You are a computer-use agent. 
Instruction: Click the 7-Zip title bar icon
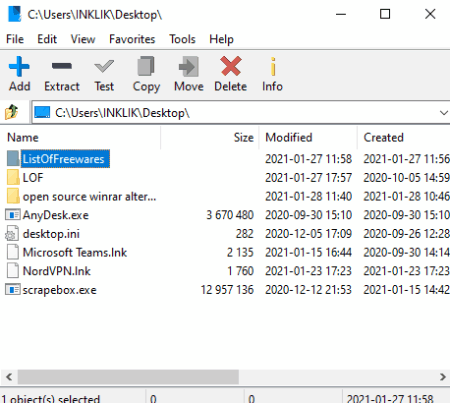tap(14, 14)
